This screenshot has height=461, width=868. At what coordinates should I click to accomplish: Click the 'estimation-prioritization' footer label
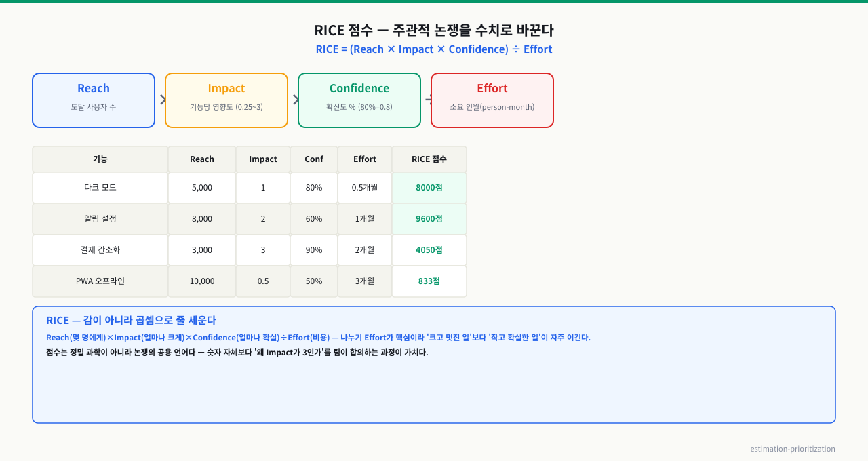point(793,449)
